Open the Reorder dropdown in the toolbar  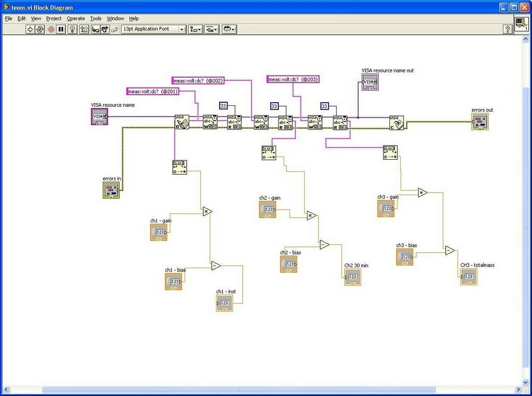pyautogui.click(x=229, y=29)
